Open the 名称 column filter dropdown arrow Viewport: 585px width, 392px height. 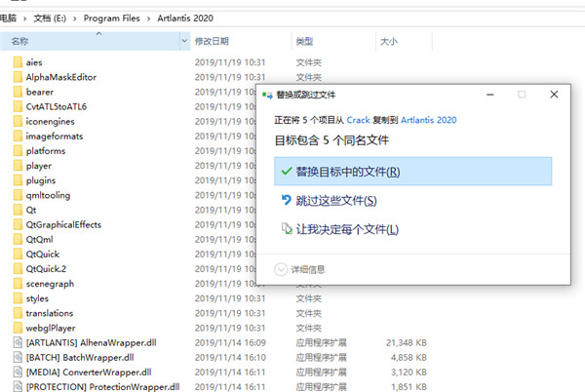click(184, 41)
